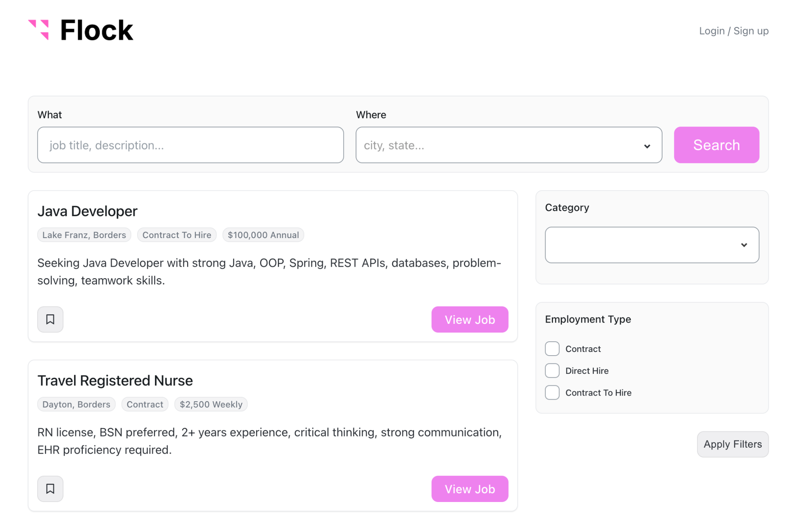
Task: Open the Where city, state dropdown
Action: coord(500,145)
